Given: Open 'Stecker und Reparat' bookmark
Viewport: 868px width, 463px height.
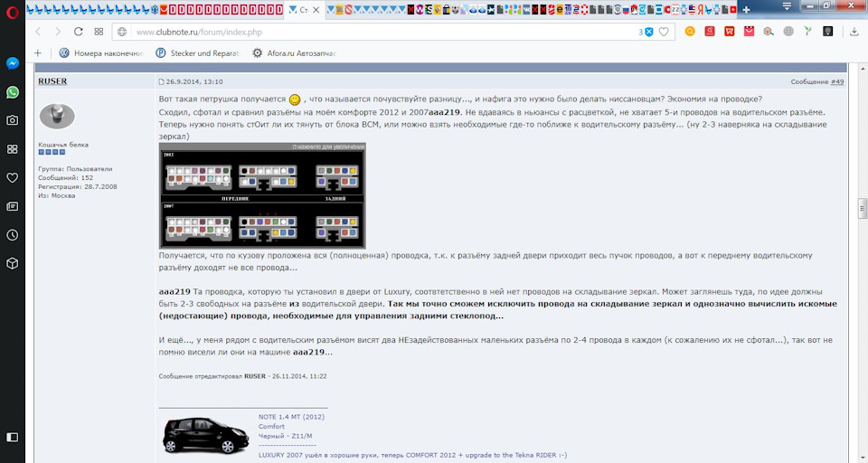Looking at the screenshot, I should tap(198, 53).
